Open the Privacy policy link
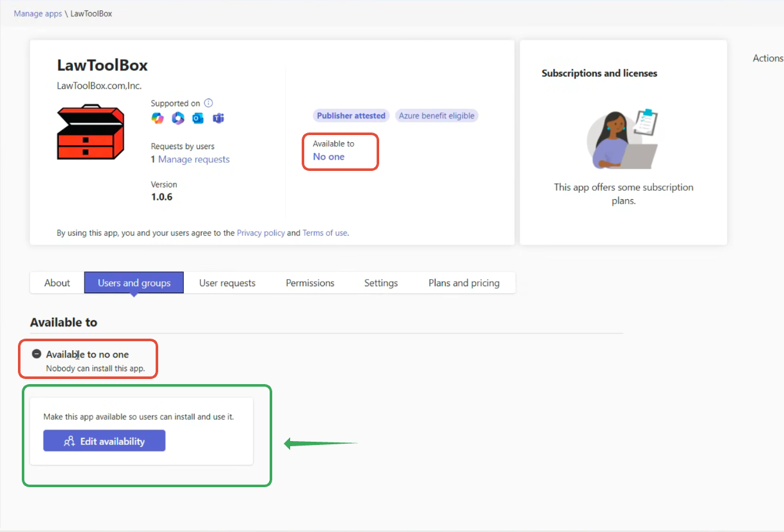Viewport: 784px width, 532px height. coord(261,233)
